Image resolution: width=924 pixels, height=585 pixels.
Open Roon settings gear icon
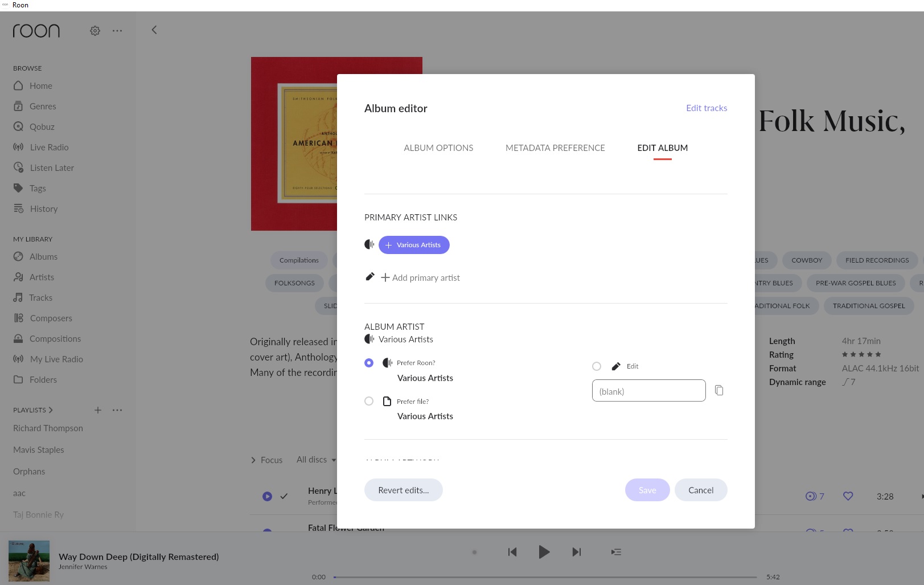(x=95, y=31)
